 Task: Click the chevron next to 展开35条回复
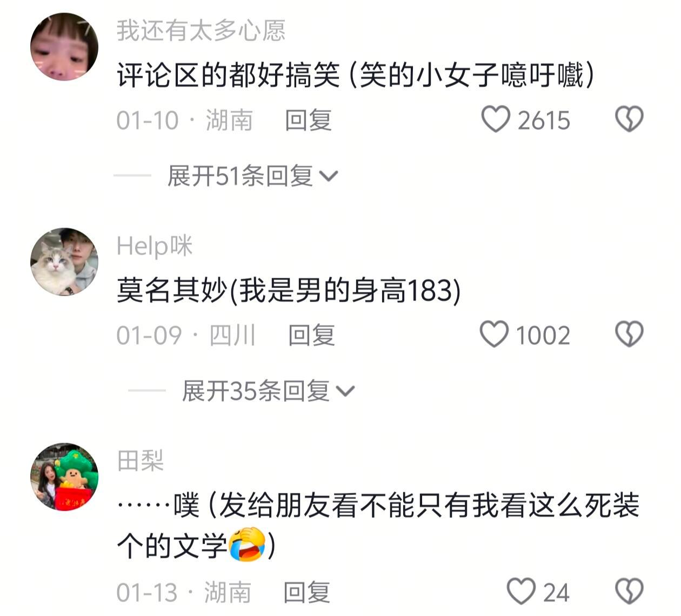345,391
